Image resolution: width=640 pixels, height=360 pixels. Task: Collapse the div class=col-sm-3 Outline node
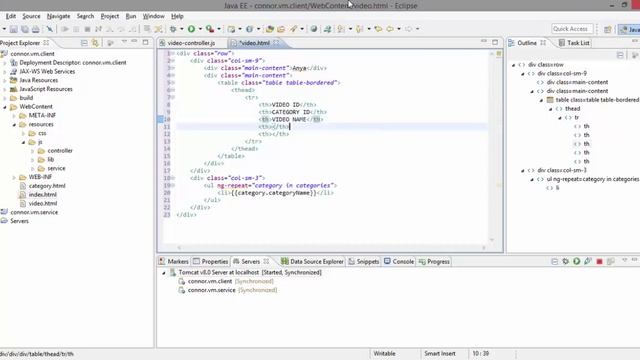(522, 171)
